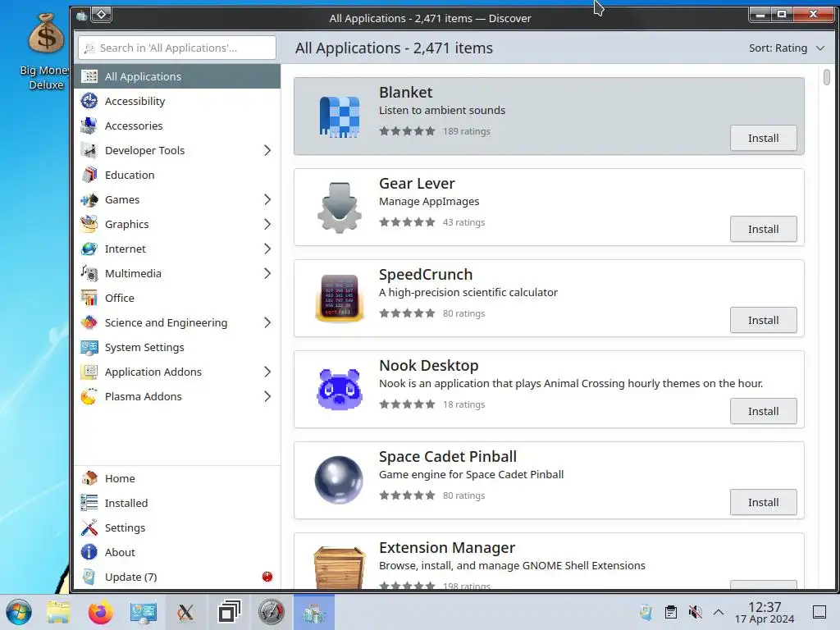Expand the Graphics category arrow
The image size is (840, 630).
click(267, 225)
